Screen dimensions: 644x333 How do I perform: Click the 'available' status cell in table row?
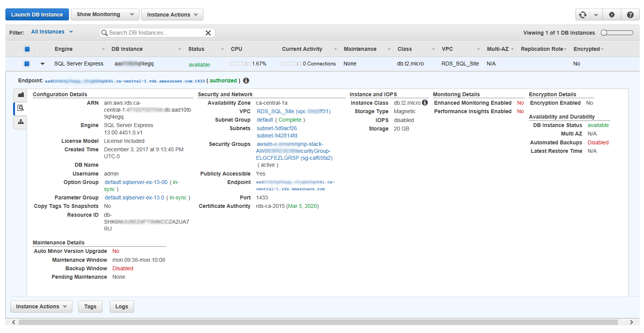(199, 65)
